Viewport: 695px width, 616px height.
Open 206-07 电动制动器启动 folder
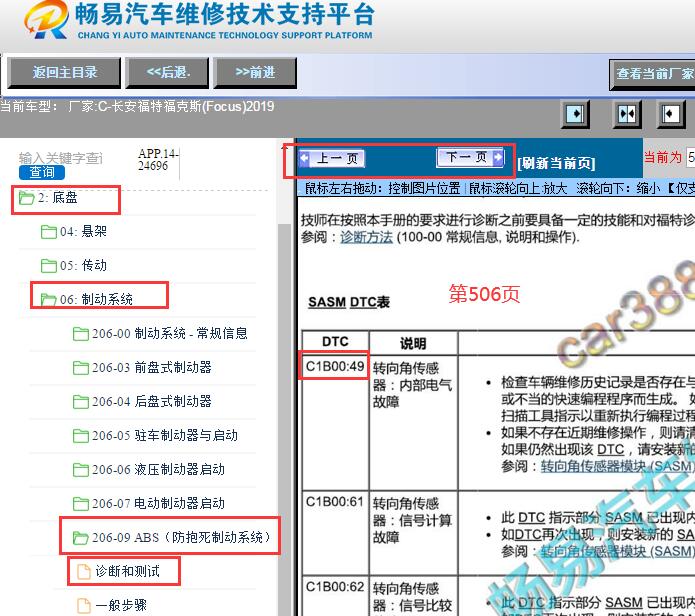[x=158, y=503]
